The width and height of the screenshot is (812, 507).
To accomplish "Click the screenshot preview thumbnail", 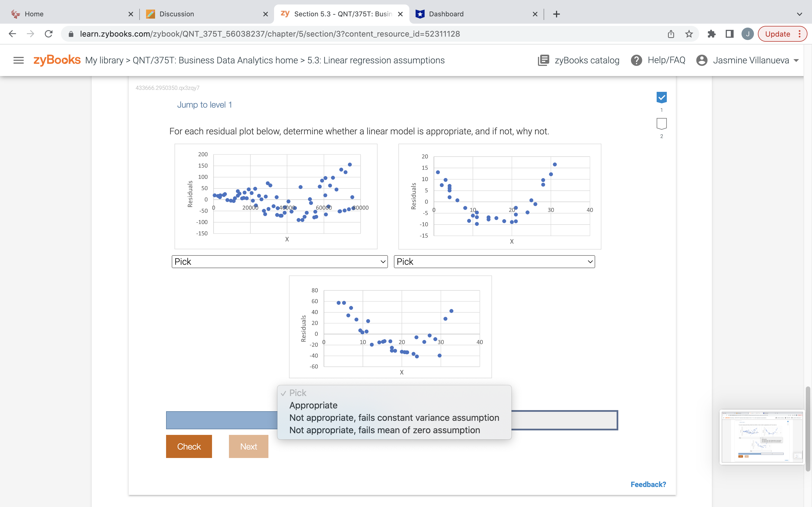I will (761, 437).
